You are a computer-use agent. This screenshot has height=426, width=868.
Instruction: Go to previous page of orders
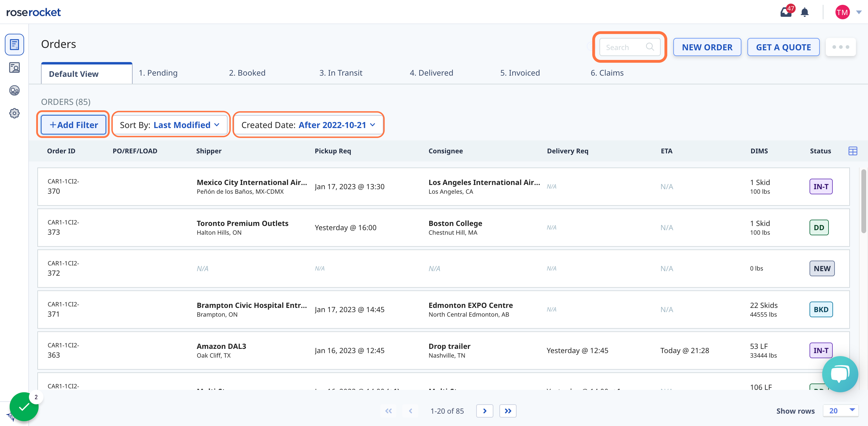(x=410, y=411)
